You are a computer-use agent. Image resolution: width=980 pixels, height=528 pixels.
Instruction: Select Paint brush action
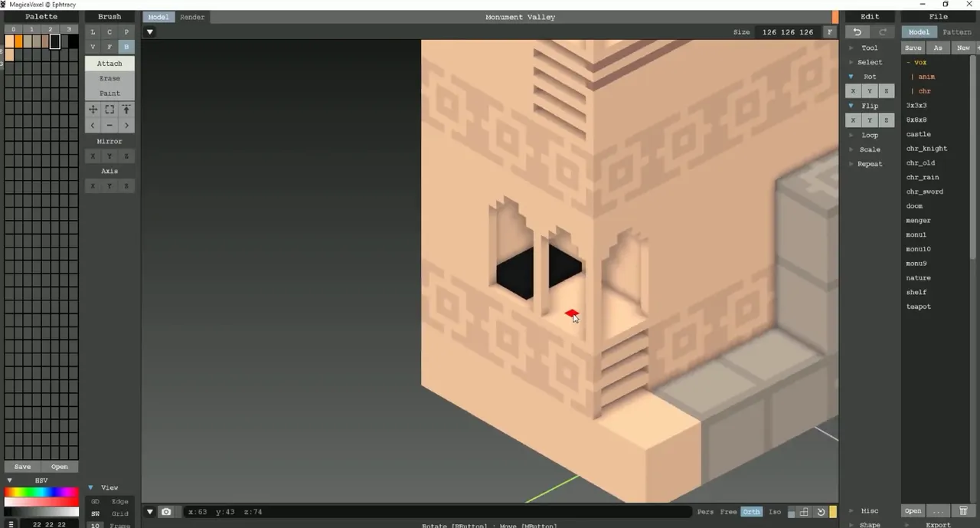[109, 93]
